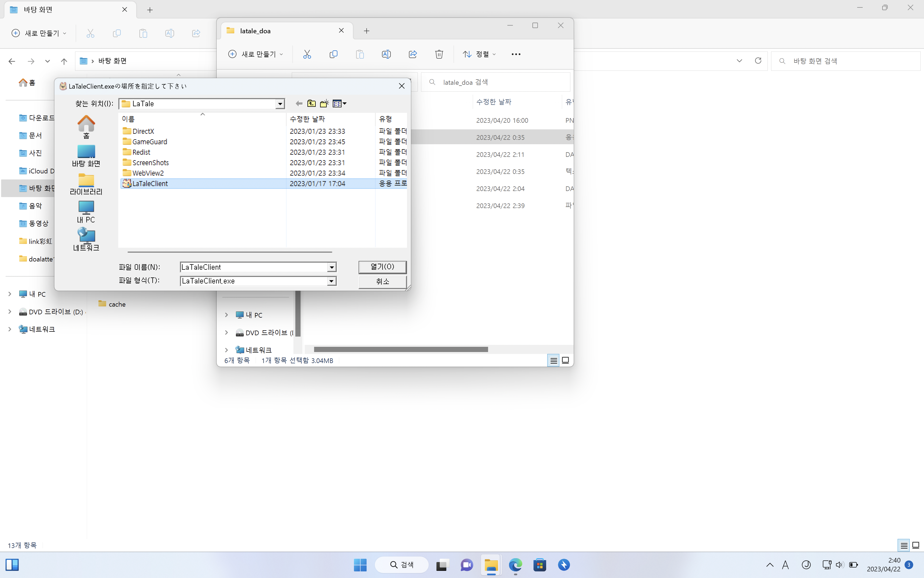Add a new tab in latale_doa window
The height and width of the screenshot is (578, 924).
367,31
